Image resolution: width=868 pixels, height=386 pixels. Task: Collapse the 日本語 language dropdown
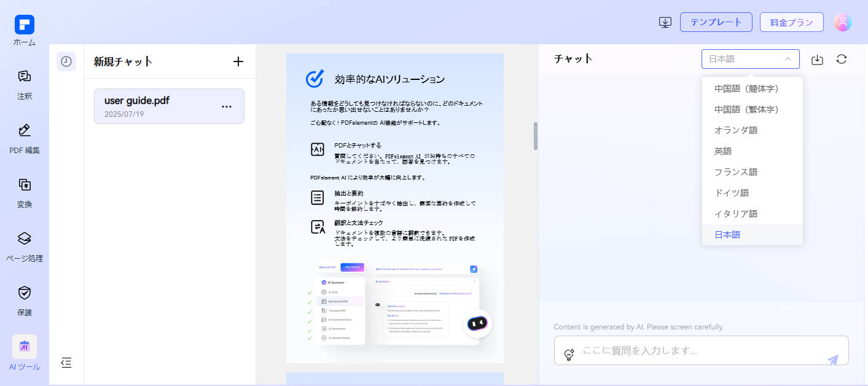(x=751, y=59)
